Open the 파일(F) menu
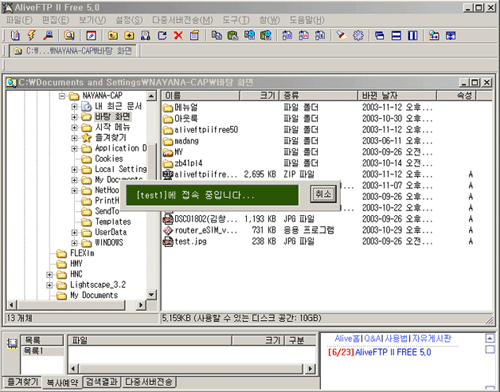This screenshot has height=392, width=500. tap(19, 20)
